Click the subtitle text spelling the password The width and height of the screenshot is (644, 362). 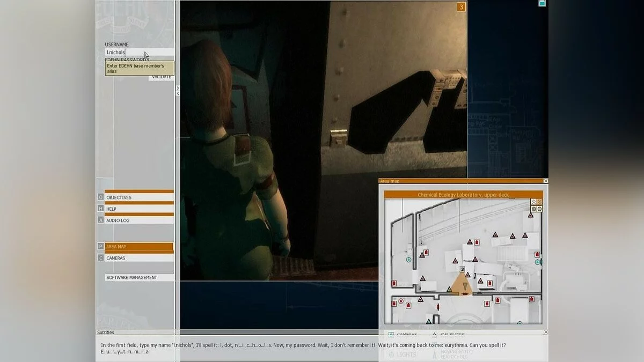125,352
